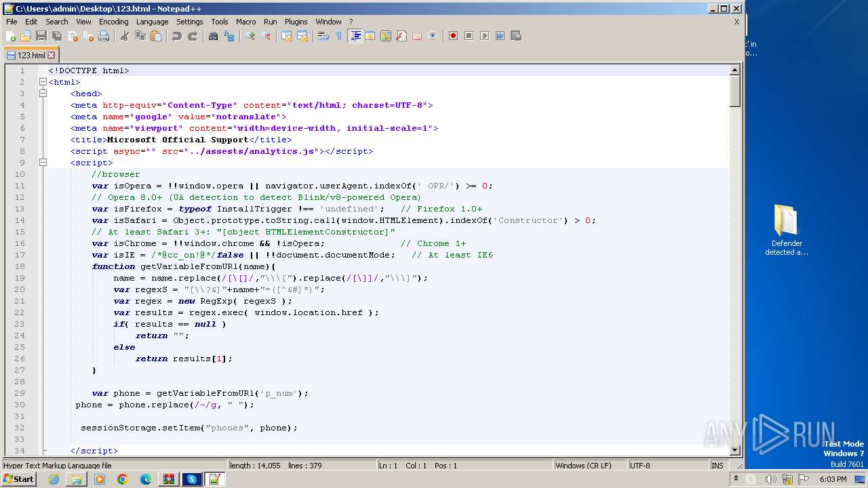Click the UTF-8 encoding status field
The width and height of the screenshot is (868, 488).
(x=668, y=466)
